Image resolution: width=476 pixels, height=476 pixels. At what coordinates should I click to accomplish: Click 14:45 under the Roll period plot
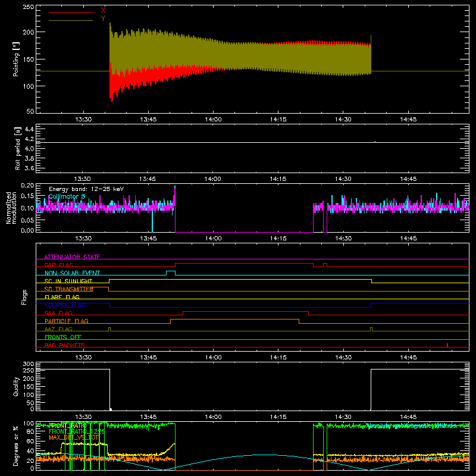408,179
